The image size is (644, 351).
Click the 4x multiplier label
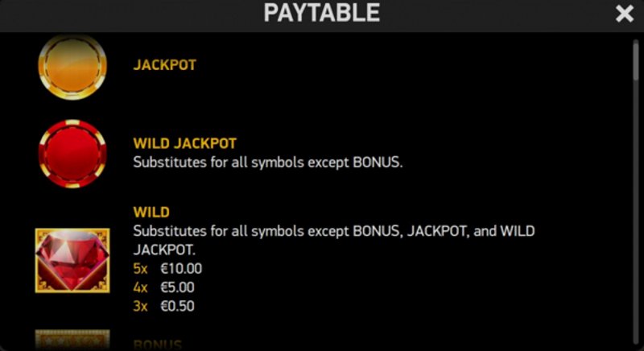[140, 287]
